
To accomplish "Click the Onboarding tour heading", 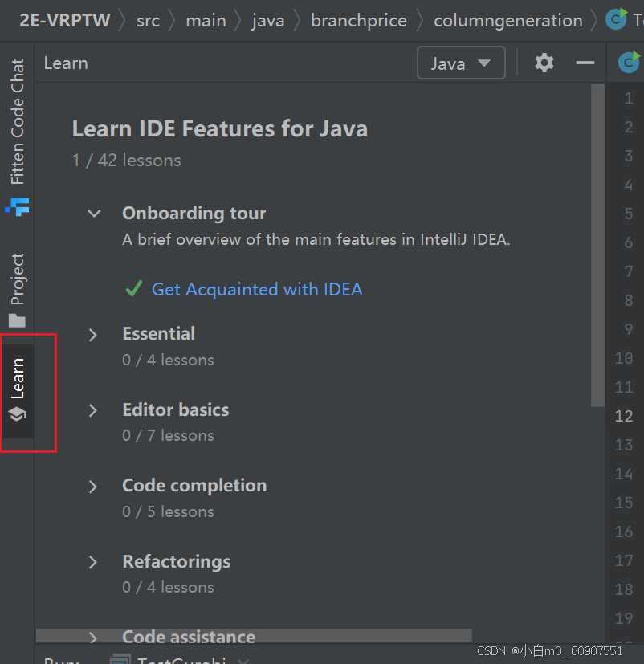I will pos(194,213).
